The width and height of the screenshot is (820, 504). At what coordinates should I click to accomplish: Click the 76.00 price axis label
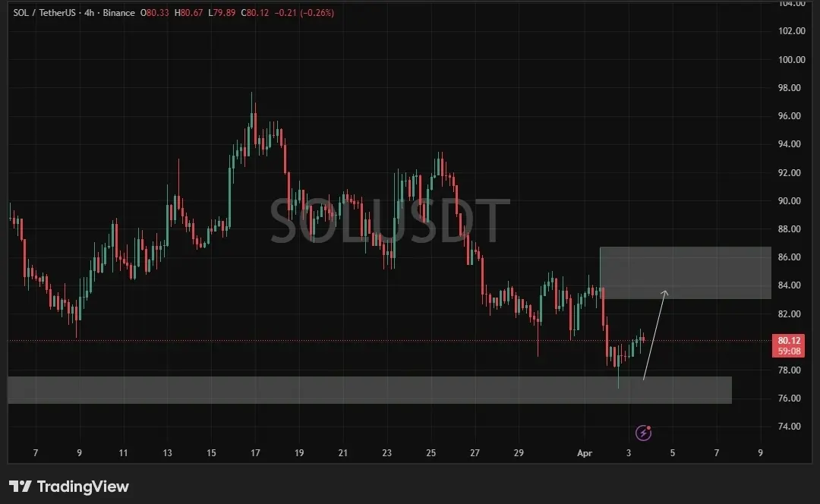[x=790, y=398]
